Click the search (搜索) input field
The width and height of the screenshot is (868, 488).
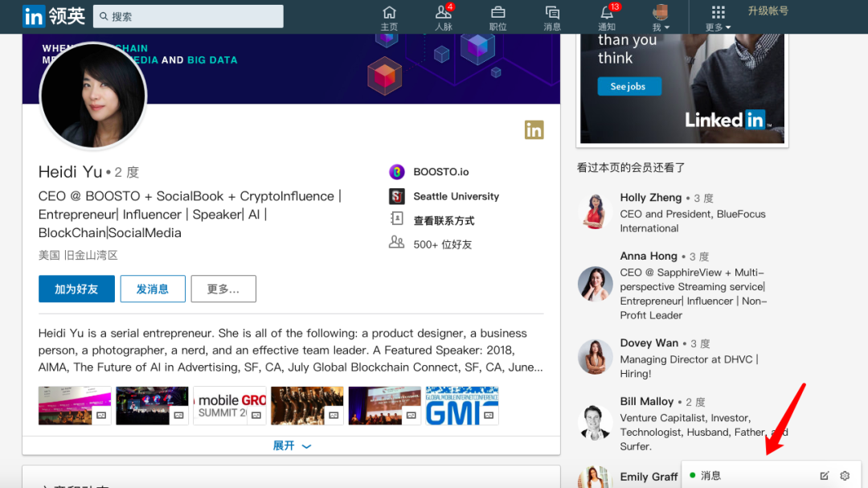pos(188,17)
